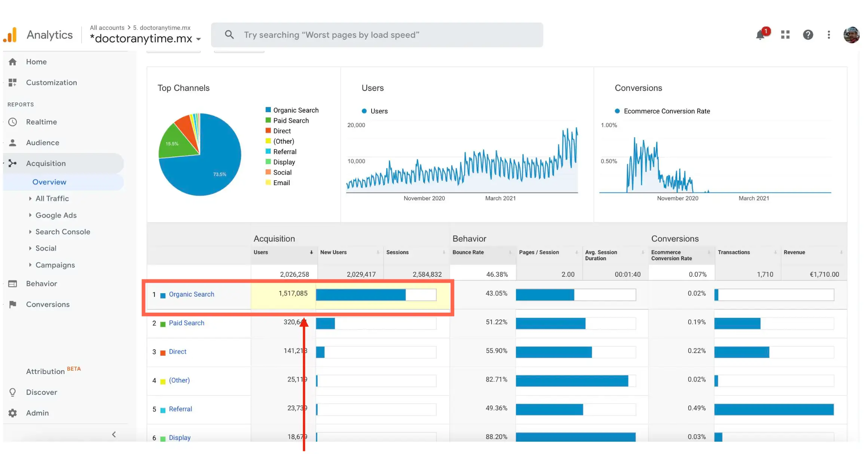This screenshot has height=454, width=868.
Task: Click the Analytics search field
Action: tap(377, 35)
